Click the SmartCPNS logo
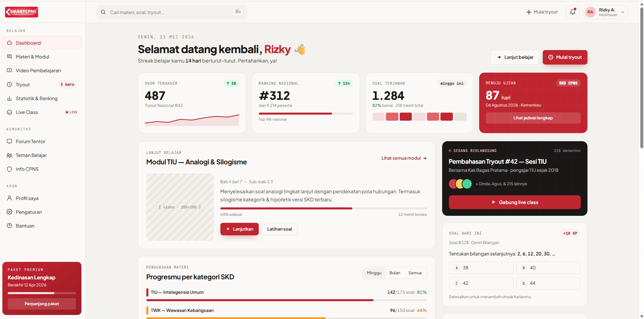Screen dimensions: 644x319 [x=22, y=12]
